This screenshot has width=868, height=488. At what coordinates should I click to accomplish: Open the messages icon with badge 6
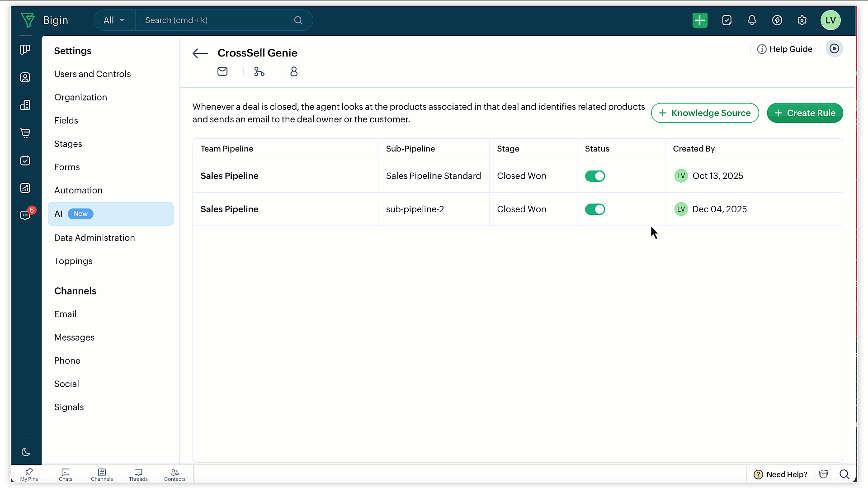[25, 215]
